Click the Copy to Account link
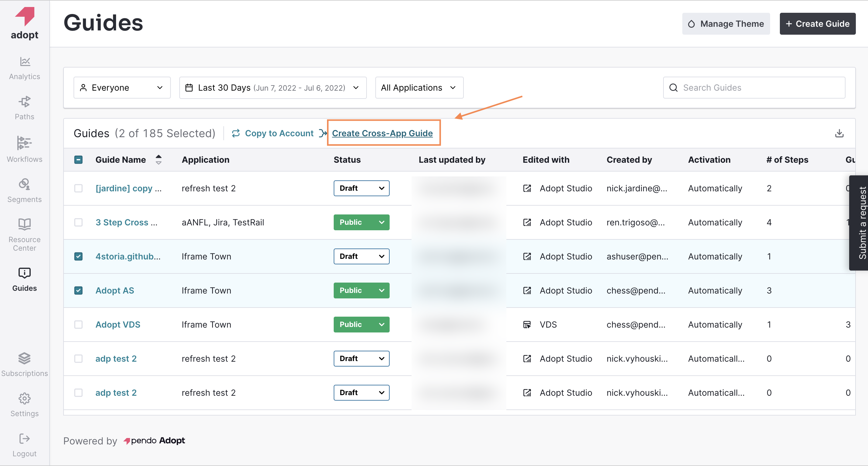Image resolution: width=868 pixels, height=466 pixels. (x=279, y=133)
